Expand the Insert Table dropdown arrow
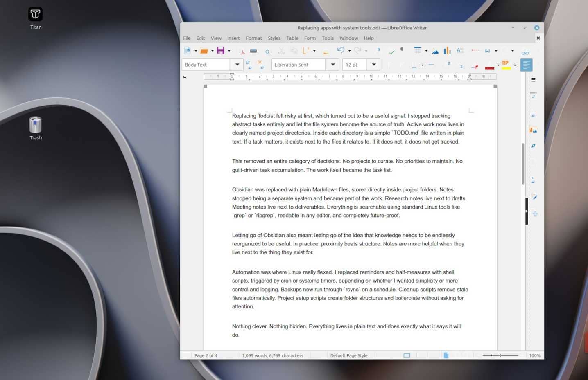This screenshot has width=588, height=380. (x=426, y=51)
